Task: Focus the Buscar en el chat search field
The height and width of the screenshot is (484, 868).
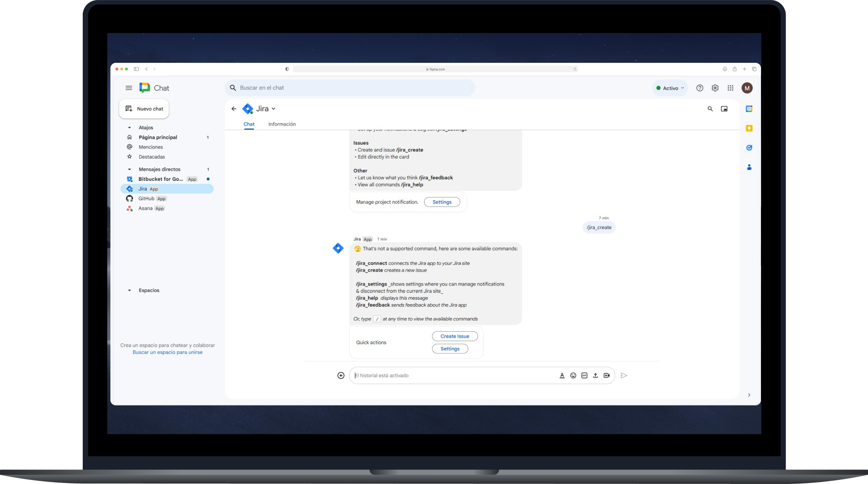Action: 350,88
